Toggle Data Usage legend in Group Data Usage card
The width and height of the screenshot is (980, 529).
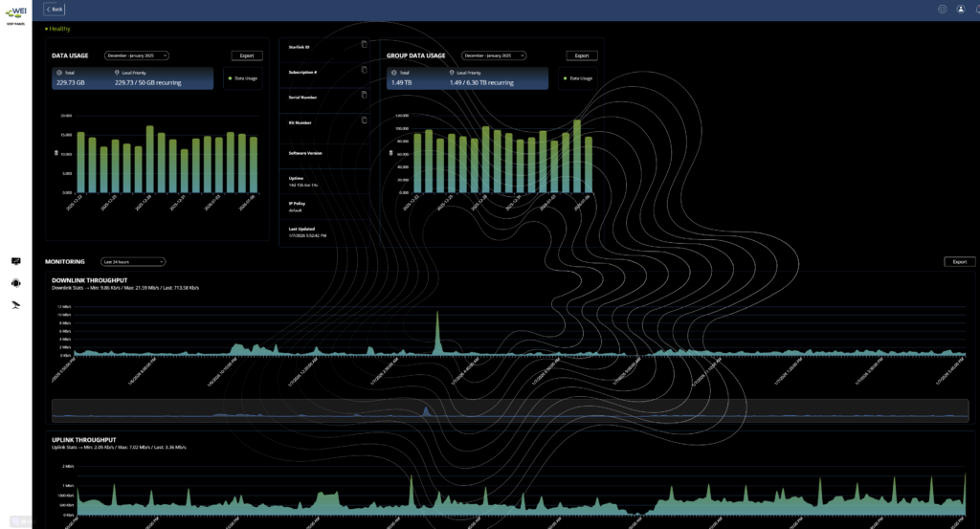[578, 78]
